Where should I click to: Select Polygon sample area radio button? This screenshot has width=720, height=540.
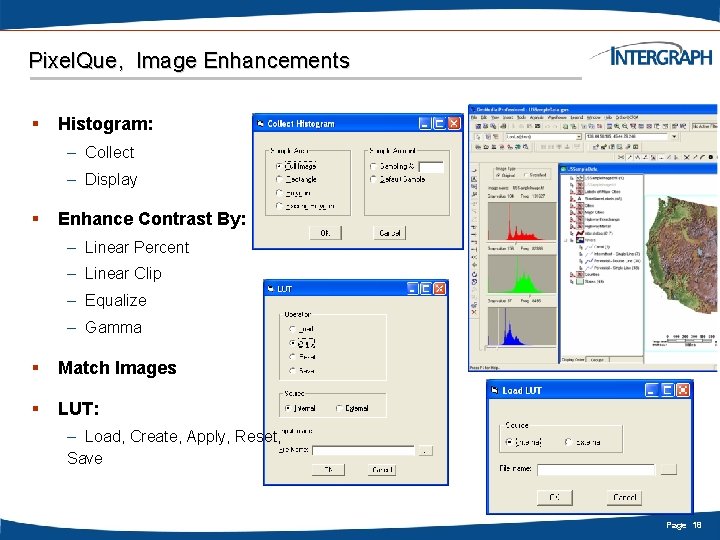(279, 193)
